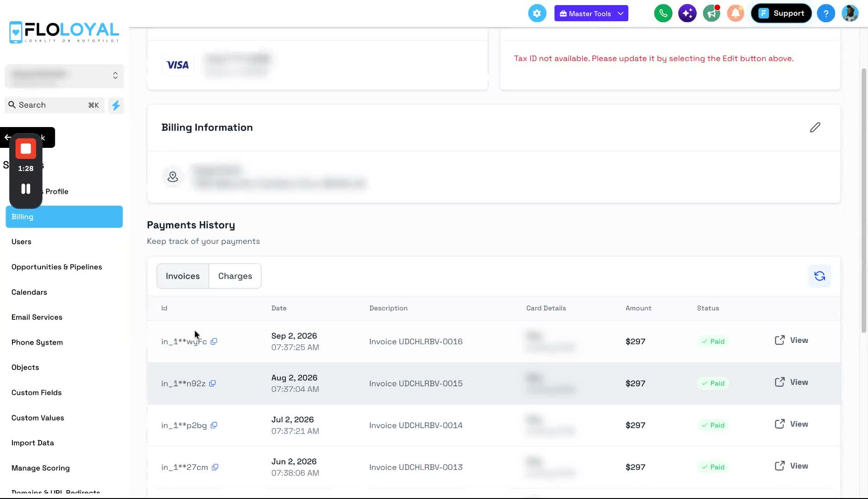Click the FloLoyal logo
The height and width of the screenshot is (499, 868).
tap(64, 32)
